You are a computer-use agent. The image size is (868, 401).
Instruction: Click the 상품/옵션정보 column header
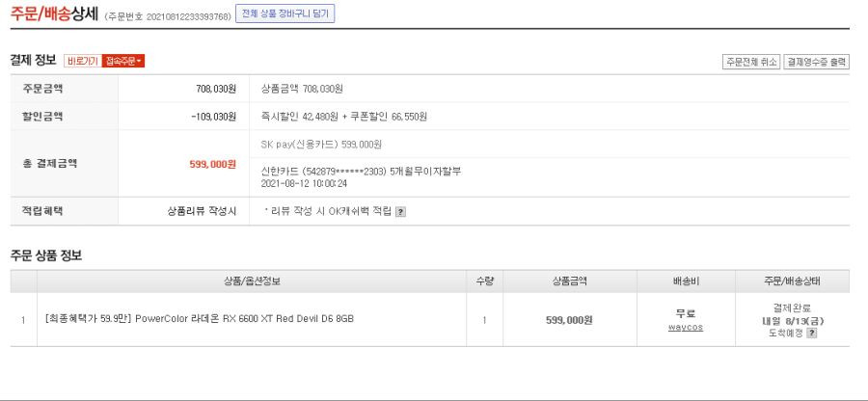252,281
